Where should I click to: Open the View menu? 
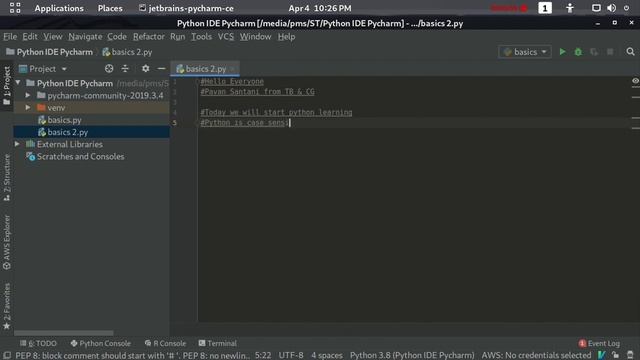coord(53,36)
